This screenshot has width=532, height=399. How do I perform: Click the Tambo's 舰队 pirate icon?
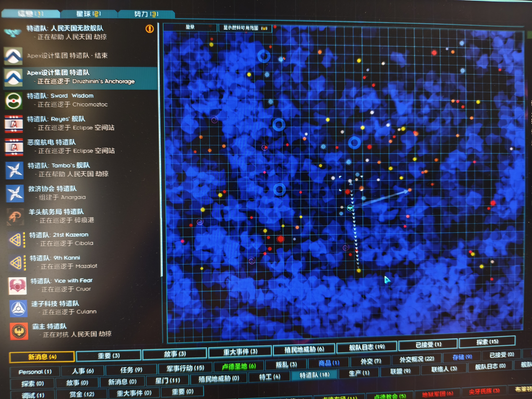coord(14,170)
